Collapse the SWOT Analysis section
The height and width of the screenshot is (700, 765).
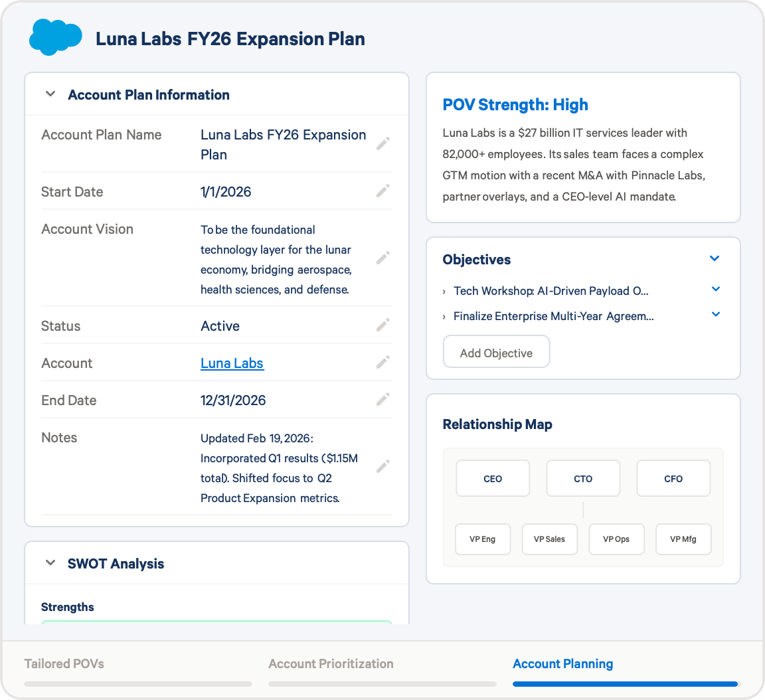(50, 563)
